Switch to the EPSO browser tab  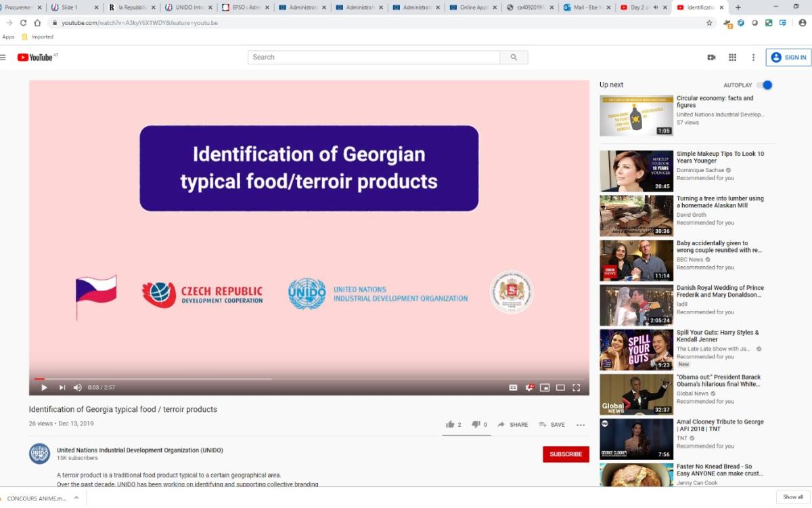(x=246, y=7)
